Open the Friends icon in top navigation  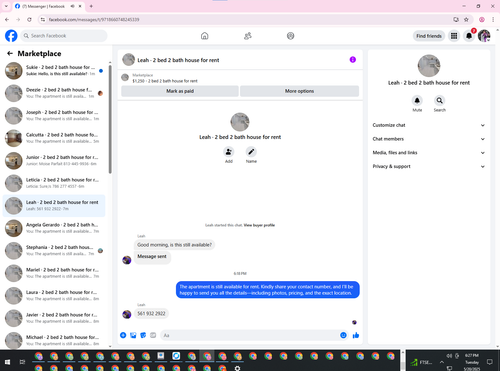248,36
